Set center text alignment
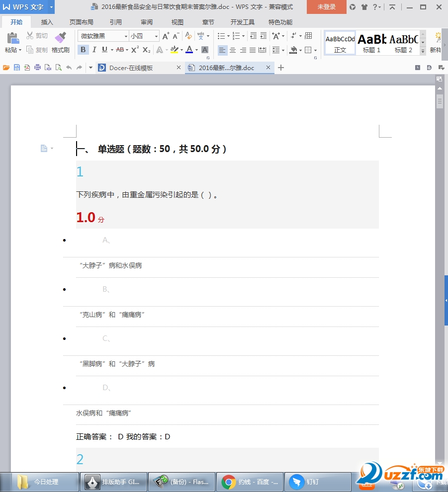The width and height of the screenshot is (448, 492). pos(233,50)
